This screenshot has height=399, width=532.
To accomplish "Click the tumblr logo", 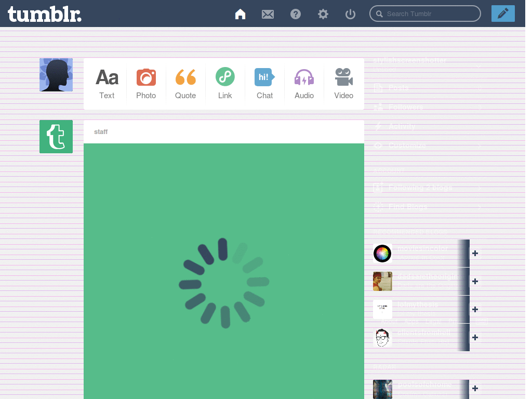I will 45,14.
